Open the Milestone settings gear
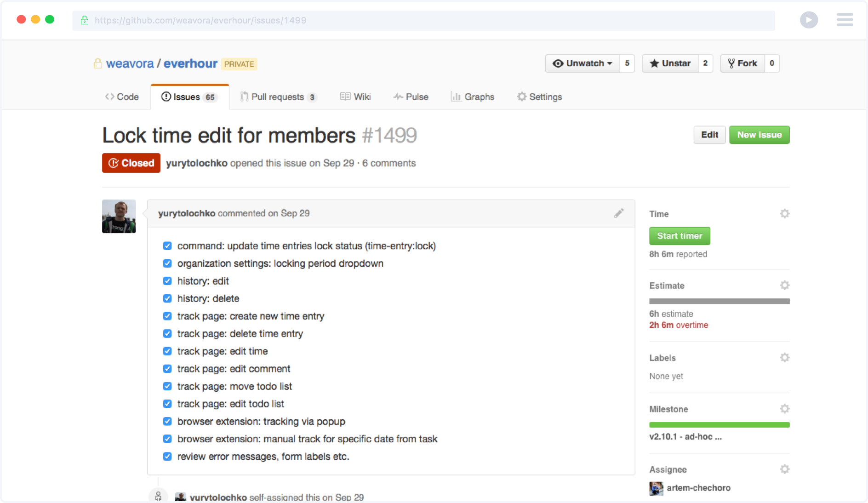Screen dimensions: 868x503 [784, 409]
